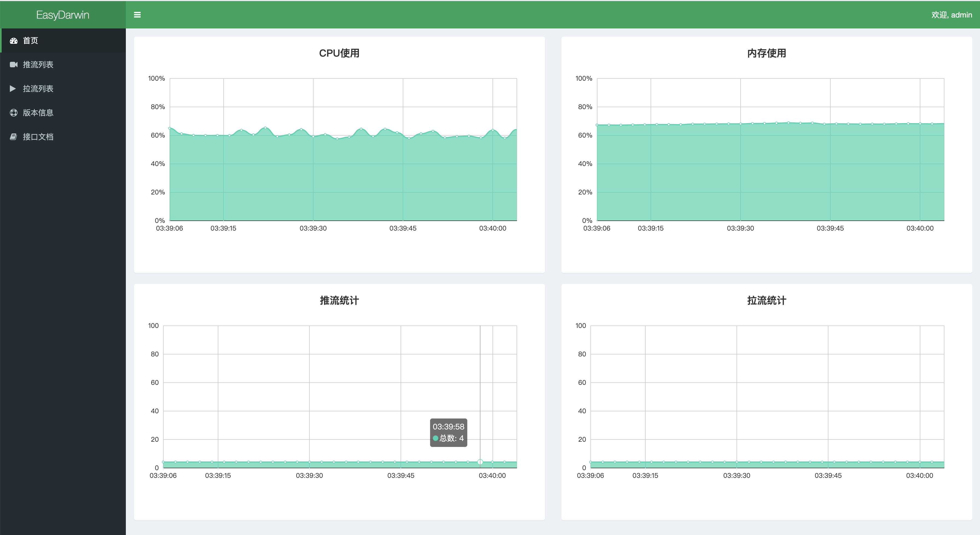
Task: Click the 内存使用 chart title
Action: tap(767, 53)
